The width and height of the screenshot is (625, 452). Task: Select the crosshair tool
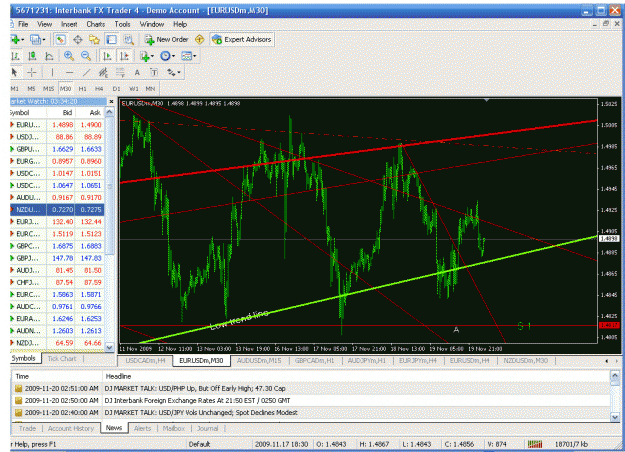[31, 73]
